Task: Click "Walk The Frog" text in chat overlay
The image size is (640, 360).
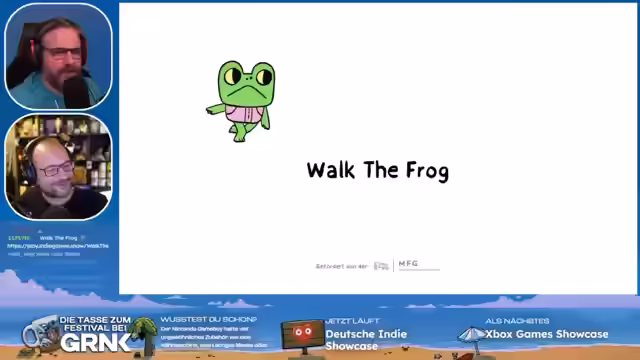Action: (x=58, y=238)
